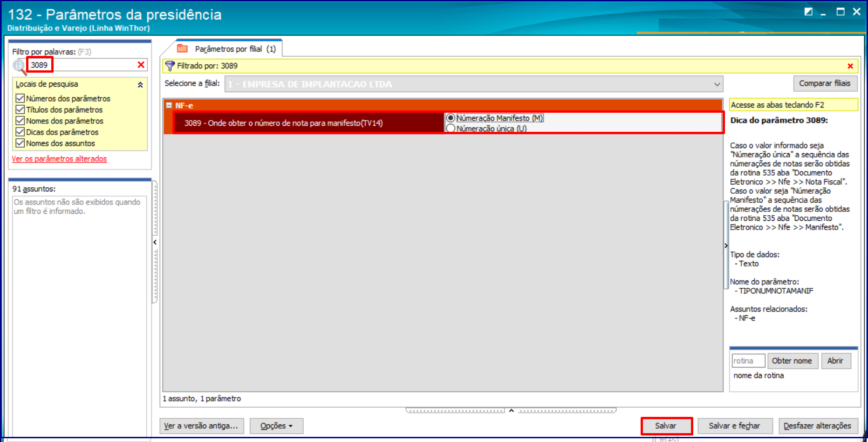Image resolution: width=868 pixels, height=442 pixels.
Task: Click the '91 assuntos' label
Action: [x=34, y=189]
